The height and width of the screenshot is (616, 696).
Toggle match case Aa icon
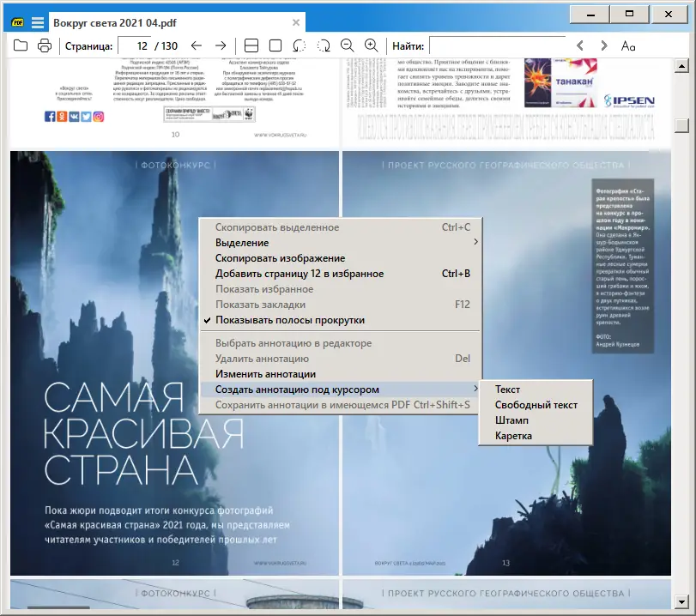tap(628, 45)
